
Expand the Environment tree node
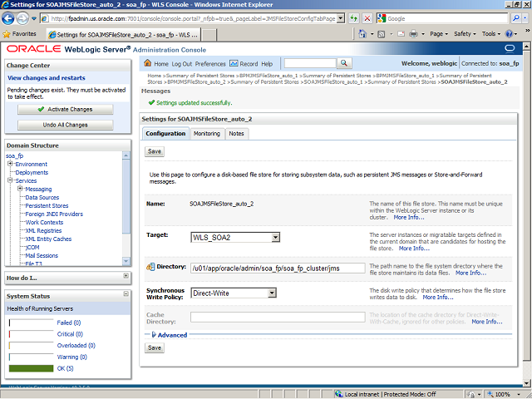(10, 165)
